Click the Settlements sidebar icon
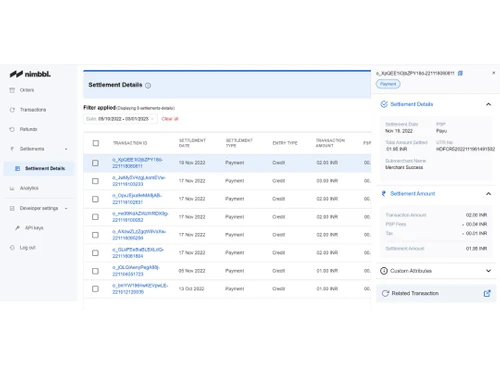This screenshot has height=375, width=500. [12, 149]
